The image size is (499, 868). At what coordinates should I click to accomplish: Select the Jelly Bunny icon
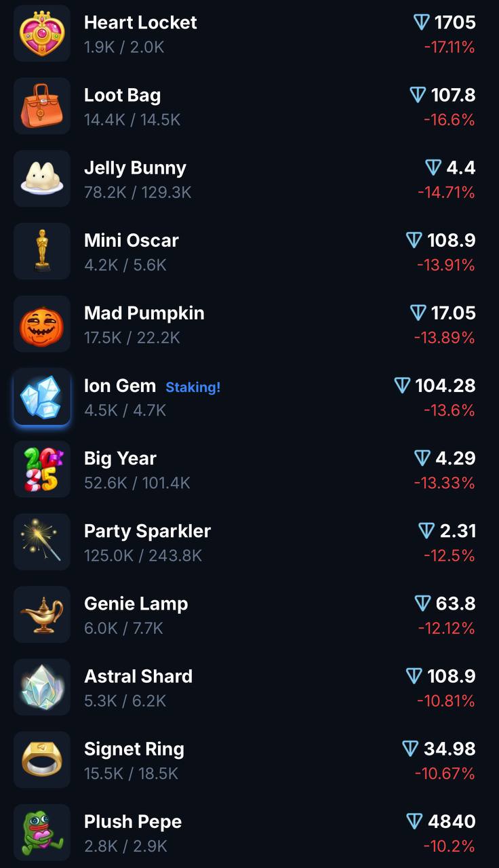pyautogui.click(x=42, y=178)
